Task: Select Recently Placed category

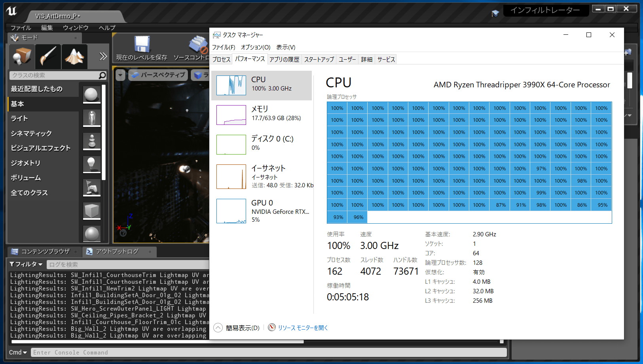Action: click(43, 89)
